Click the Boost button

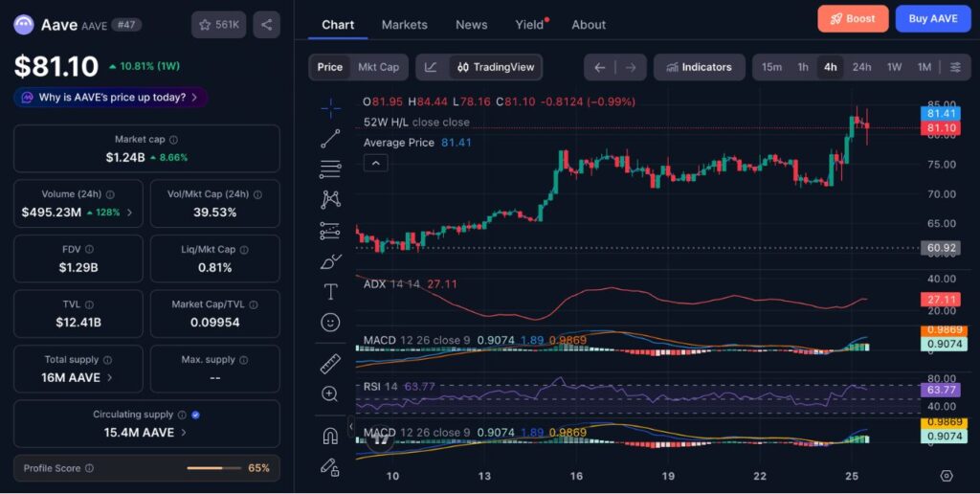pos(853,19)
